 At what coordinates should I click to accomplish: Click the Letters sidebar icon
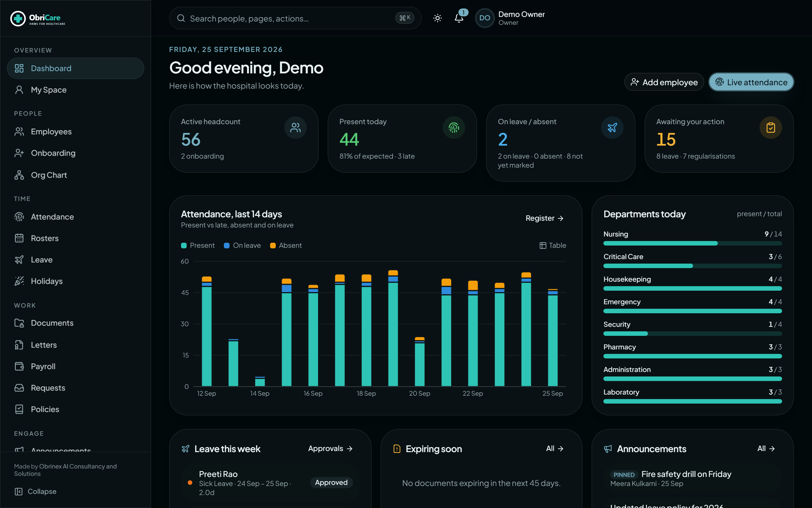coord(19,345)
